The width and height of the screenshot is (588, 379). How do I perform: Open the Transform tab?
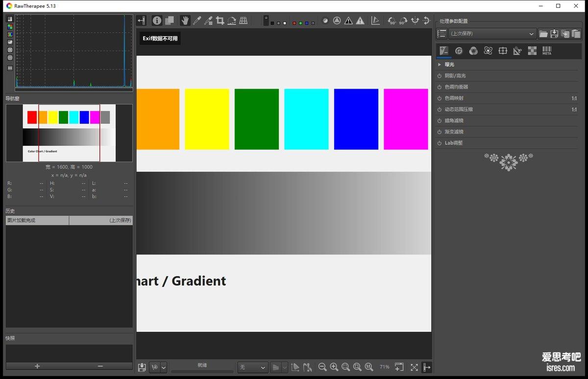coord(517,51)
